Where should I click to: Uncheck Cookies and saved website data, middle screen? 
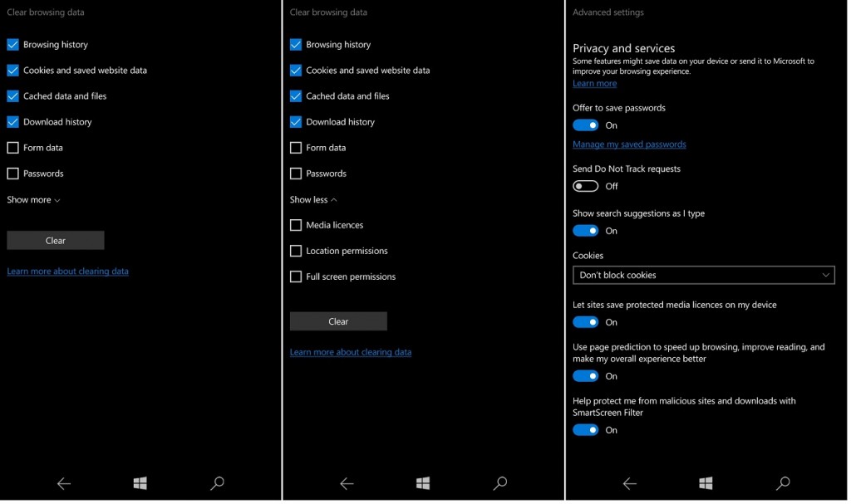[296, 71]
